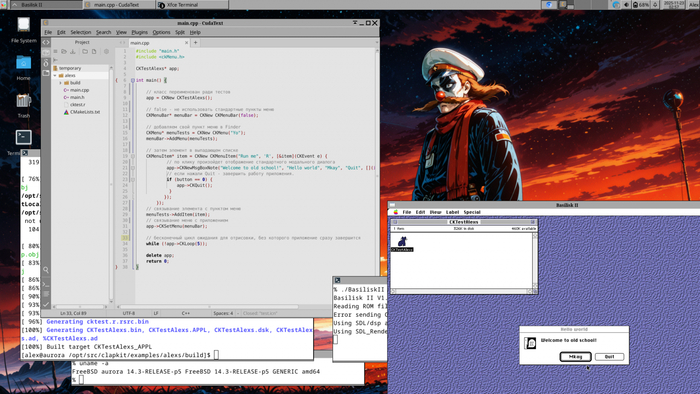Open the File menu in Basilisk II
Image resolution: width=700 pixels, height=394 pixels.
tap(407, 212)
